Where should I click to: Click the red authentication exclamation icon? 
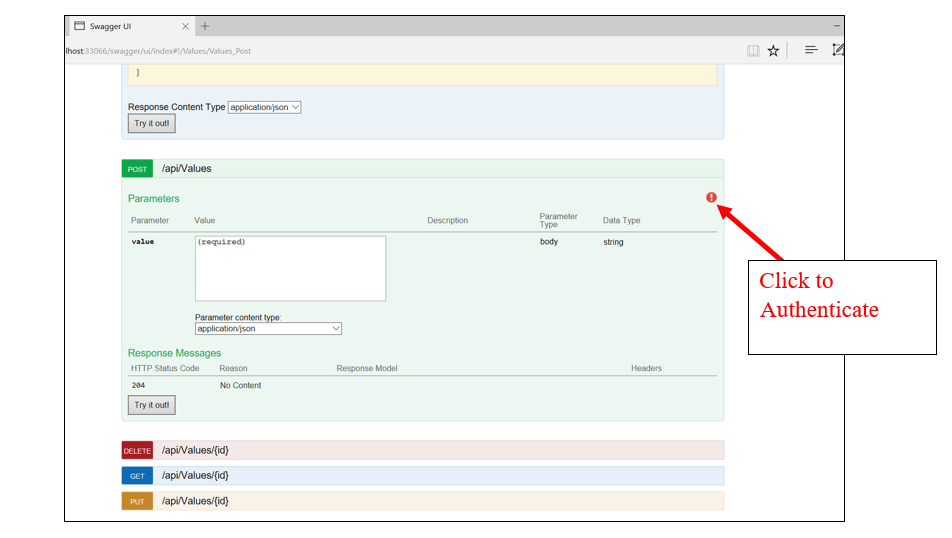click(x=711, y=197)
